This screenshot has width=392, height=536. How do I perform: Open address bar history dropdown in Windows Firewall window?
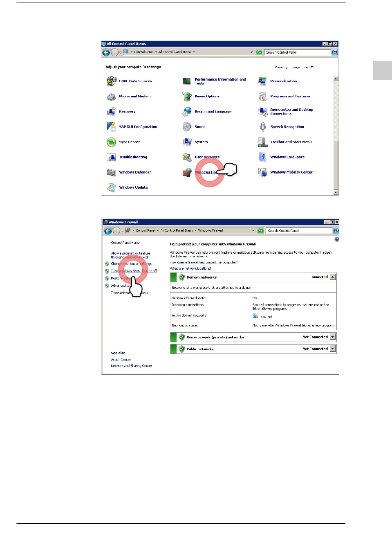pos(253,231)
